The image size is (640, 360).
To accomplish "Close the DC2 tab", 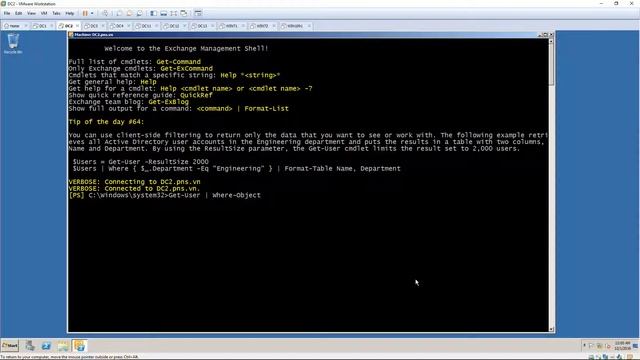I will tap(77, 26).
